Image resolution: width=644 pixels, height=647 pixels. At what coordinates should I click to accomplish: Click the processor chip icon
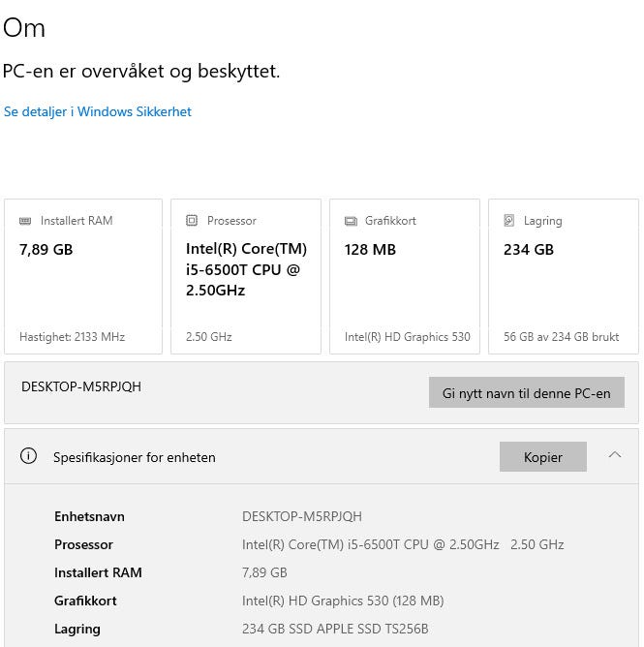[x=191, y=221]
